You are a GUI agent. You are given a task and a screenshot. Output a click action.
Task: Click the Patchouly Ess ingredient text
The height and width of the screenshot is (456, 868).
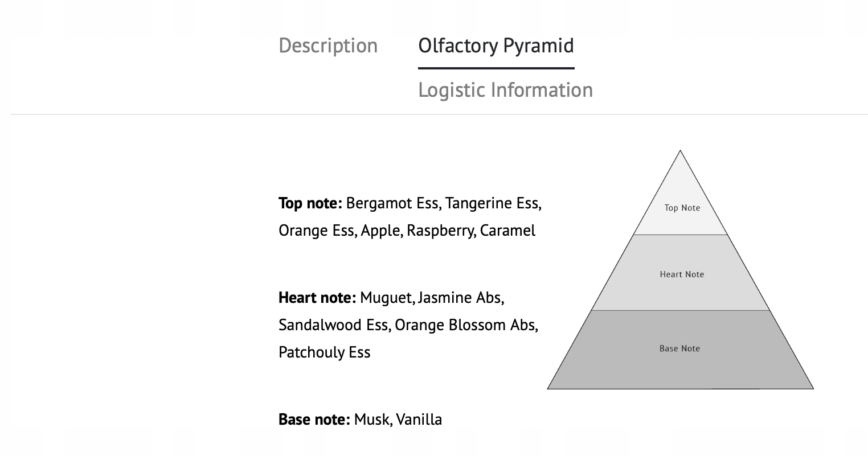(x=324, y=352)
